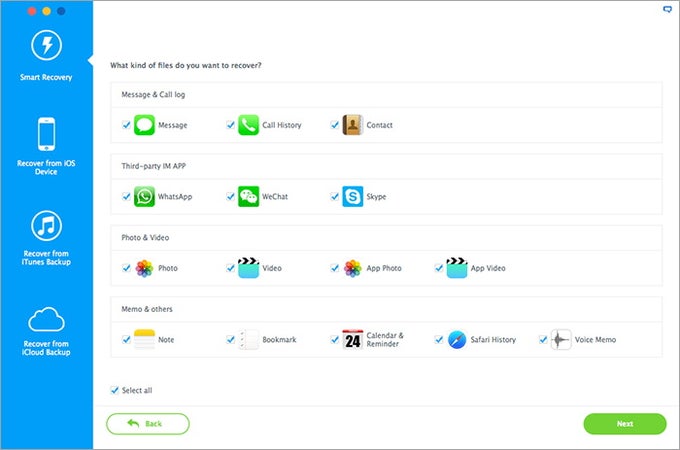Click the WhatsApp app icon

click(144, 196)
